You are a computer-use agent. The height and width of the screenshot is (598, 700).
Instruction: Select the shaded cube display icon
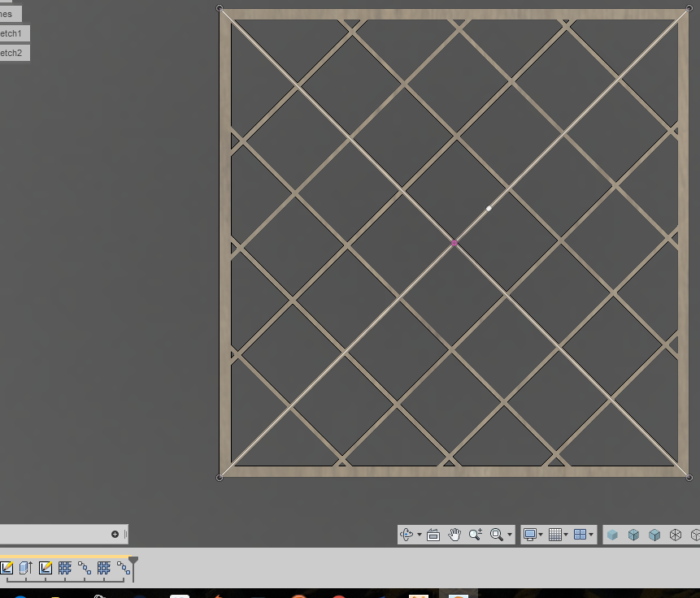click(x=612, y=535)
